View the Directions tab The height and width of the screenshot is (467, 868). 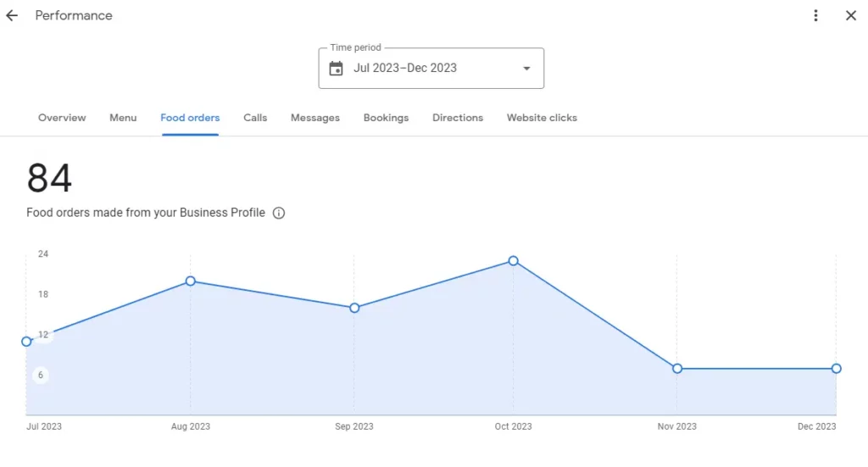(458, 118)
